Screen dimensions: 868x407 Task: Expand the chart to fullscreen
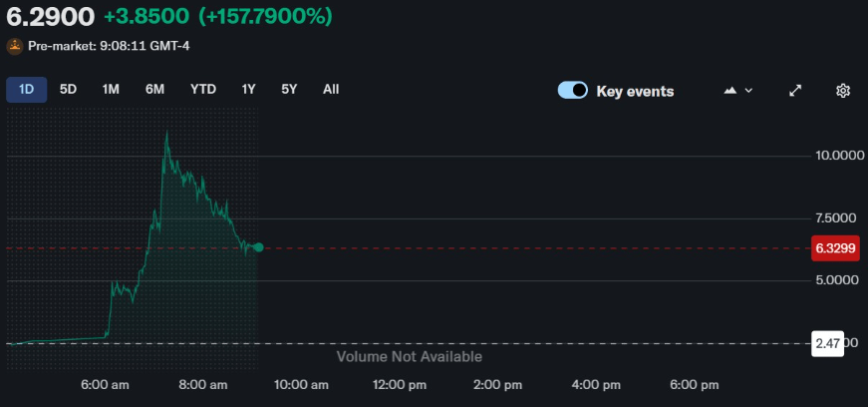[795, 90]
